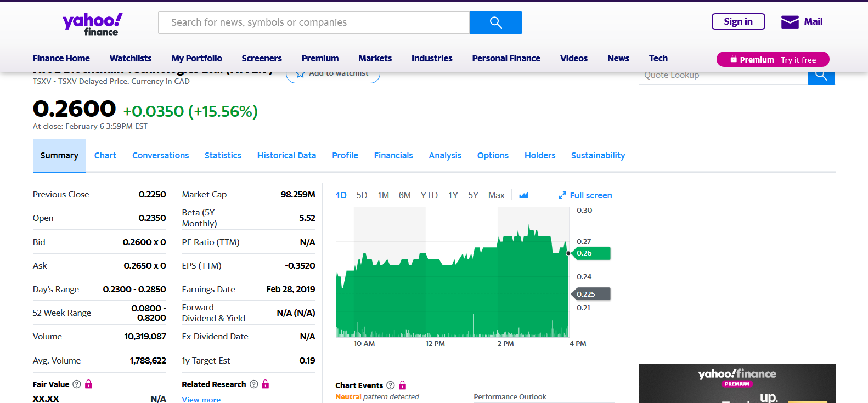Switch to the Historical Data tab

(x=286, y=156)
